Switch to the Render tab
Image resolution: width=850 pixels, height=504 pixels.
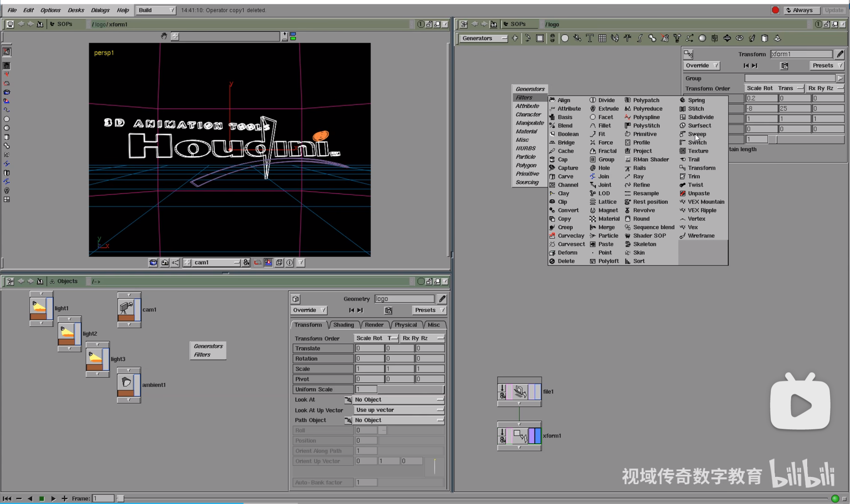(374, 325)
